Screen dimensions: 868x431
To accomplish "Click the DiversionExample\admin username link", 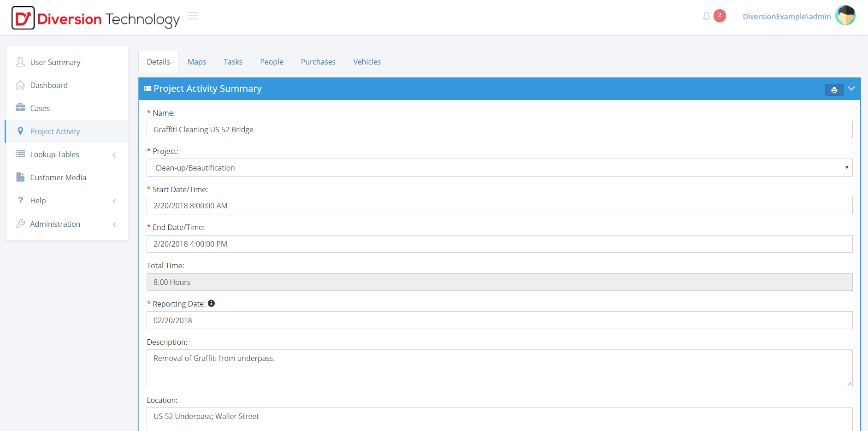I will point(786,17).
